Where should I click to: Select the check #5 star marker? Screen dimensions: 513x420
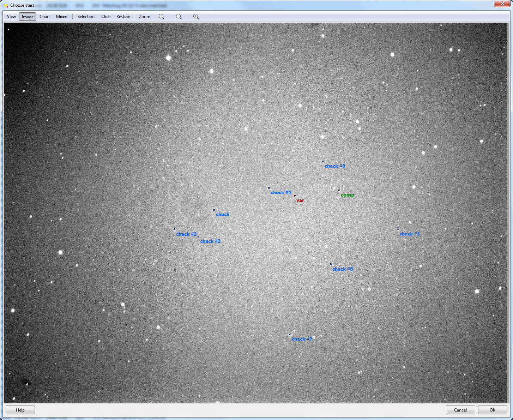(398, 229)
